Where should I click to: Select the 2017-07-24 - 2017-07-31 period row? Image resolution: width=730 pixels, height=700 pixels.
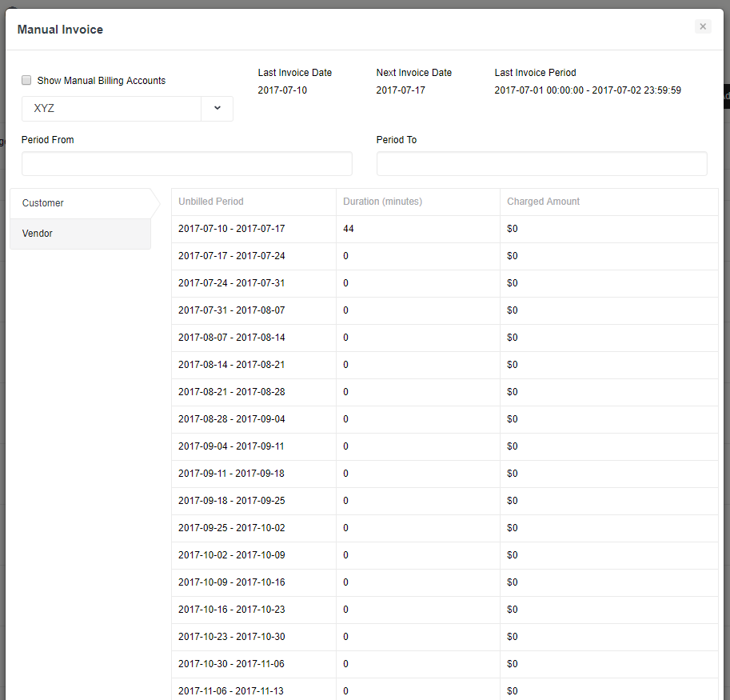(232, 283)
